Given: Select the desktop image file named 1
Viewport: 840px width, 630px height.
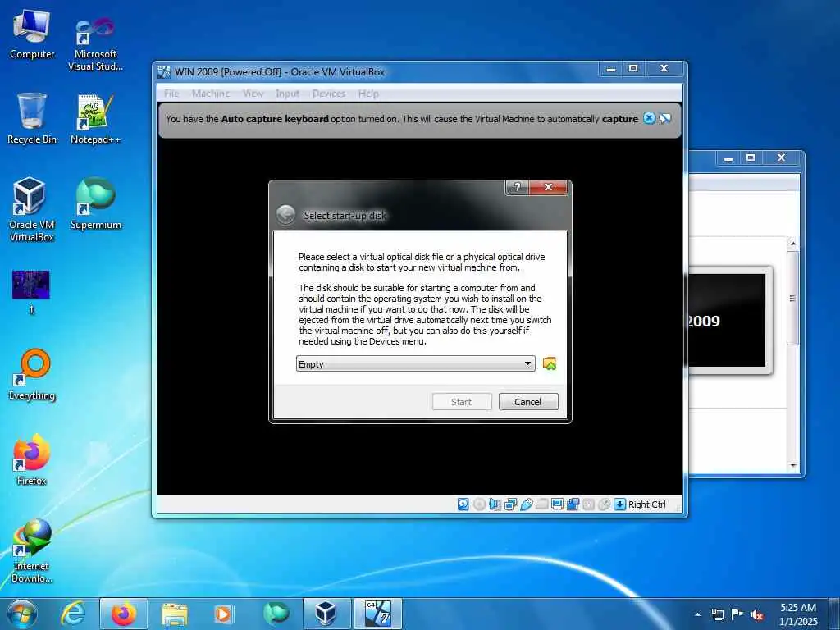Looking at the screenshot, I should (x=31, y=293).
